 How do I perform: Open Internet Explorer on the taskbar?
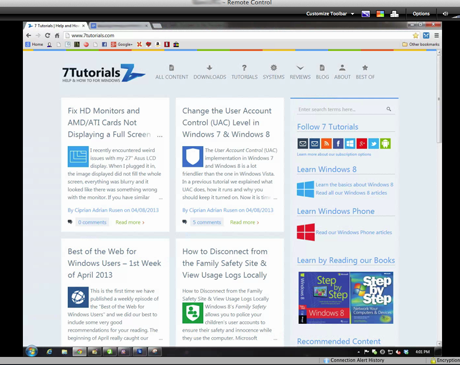[49, 351]
